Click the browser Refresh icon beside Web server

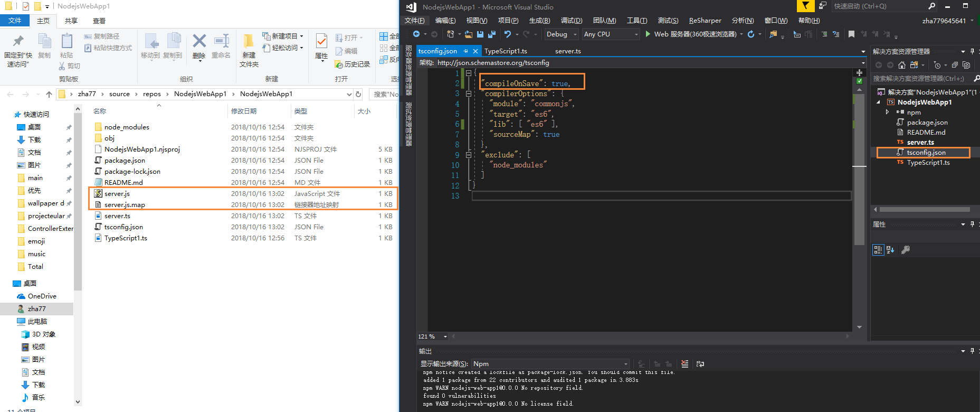(x=751, y=34)
